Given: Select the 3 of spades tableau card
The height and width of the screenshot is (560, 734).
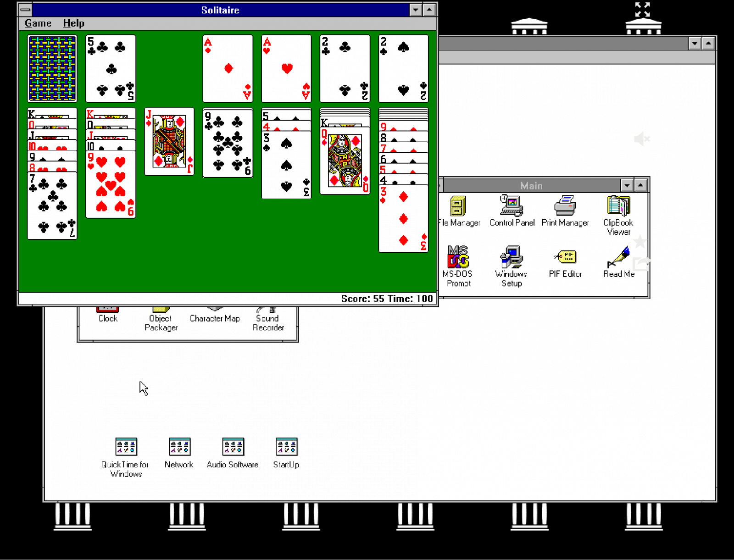Looking at the screenshot, I should click(286, 165).
